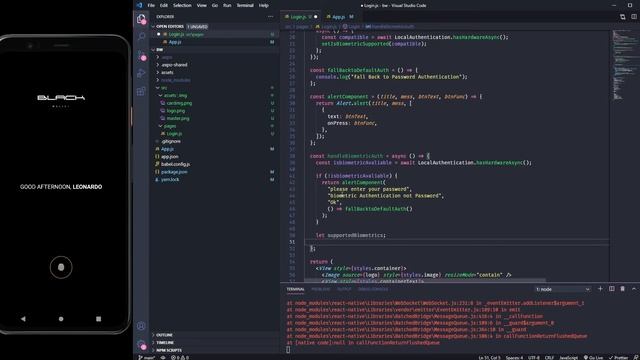The image size is (640, 360).
Task: Open the Go menu
Action: pos(215,5)
